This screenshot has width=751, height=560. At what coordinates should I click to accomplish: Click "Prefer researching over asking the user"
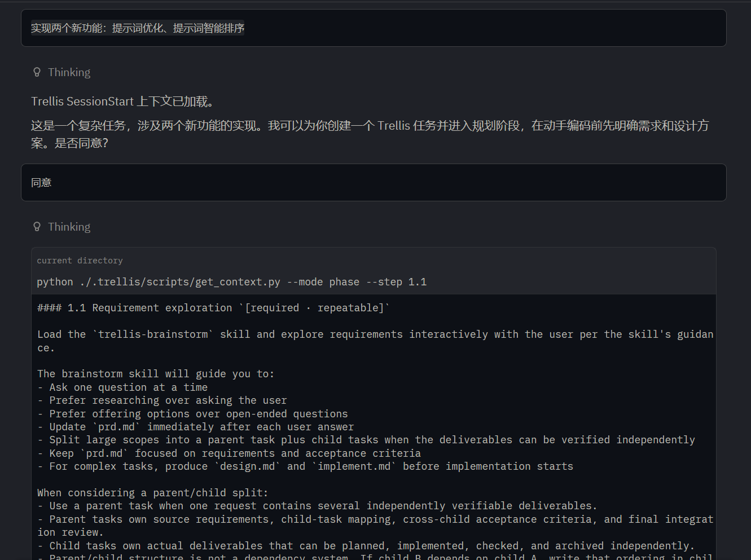(x=162, y=400)
